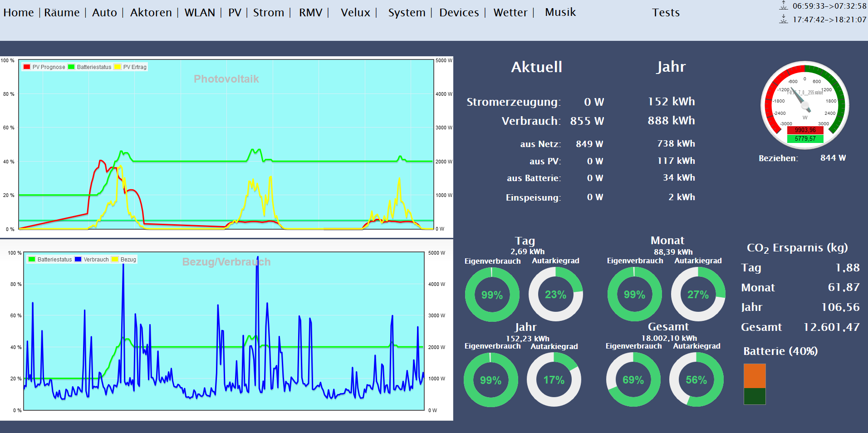Image resolution: width=868 pixels, height=433 pixels.
Task: Click the sunset icon beside 17:47:42
Action: [x=784, y=19]
